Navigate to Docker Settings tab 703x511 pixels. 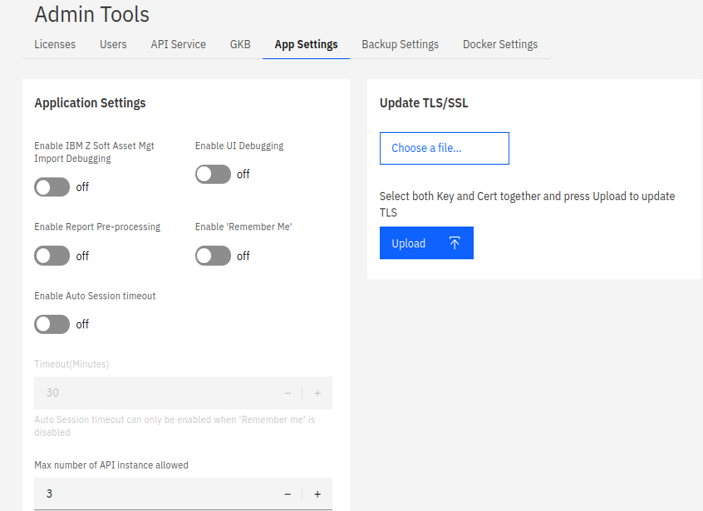(500, 45)
